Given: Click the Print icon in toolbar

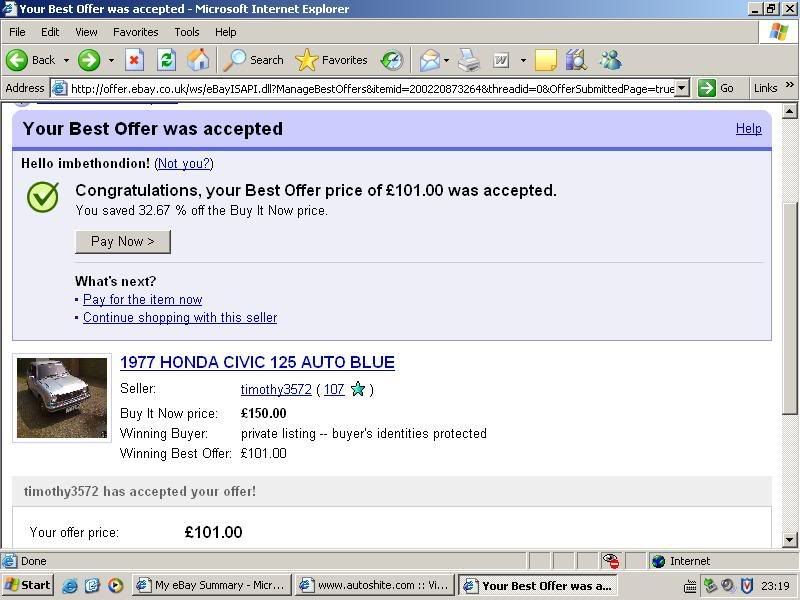Looking at the screenshot, I should click(469, 60).
